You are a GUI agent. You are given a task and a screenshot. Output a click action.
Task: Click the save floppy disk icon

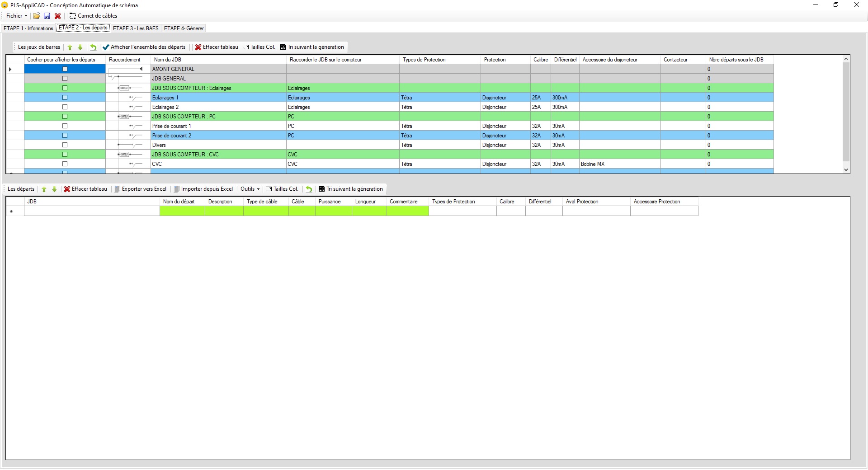(x=47, y=16)
